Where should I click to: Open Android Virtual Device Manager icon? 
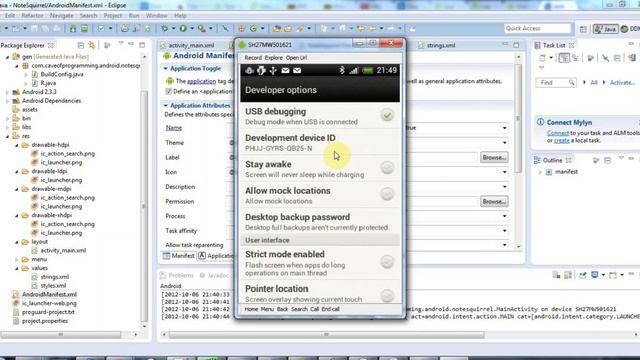coord(84,29)
